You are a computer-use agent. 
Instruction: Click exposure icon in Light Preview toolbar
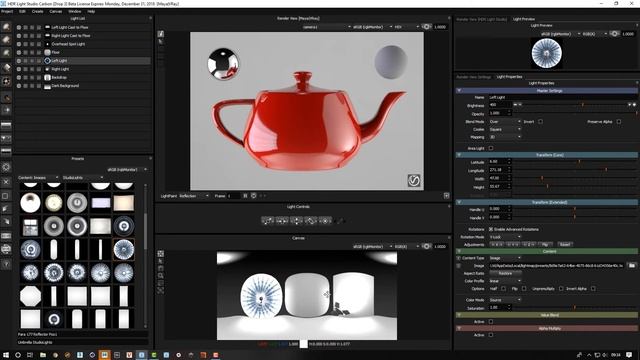[614, 34]
